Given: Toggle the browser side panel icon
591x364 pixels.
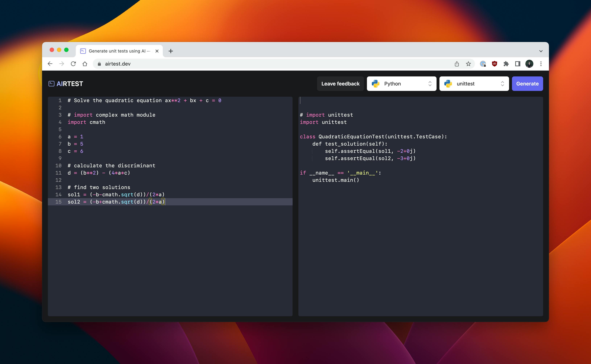Looking at the screenshot, I should [x=518, y=64].
